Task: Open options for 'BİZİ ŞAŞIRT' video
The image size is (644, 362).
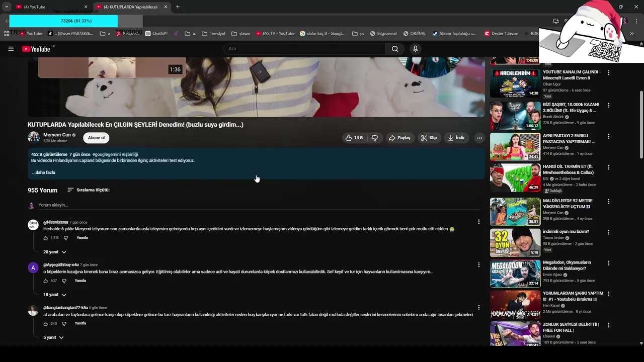Action: point(608,106)
